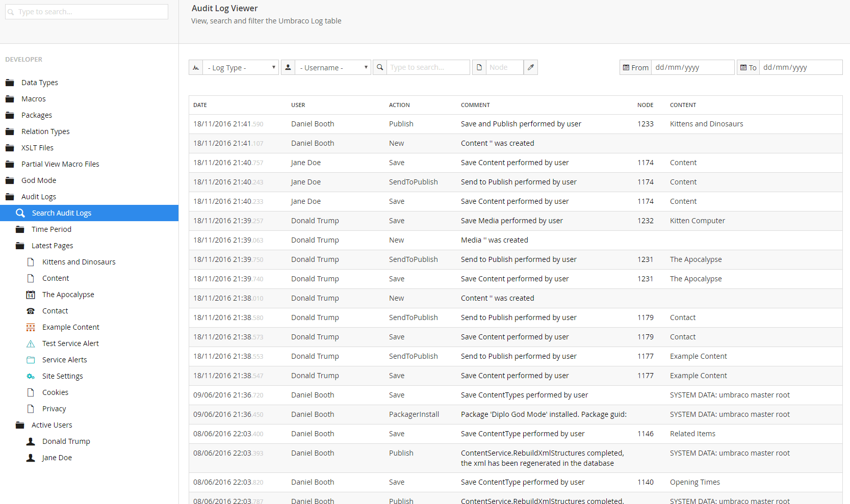
Task: Click the calendar icon beside To
Action: pyautogui.click(x=743, y=67)
